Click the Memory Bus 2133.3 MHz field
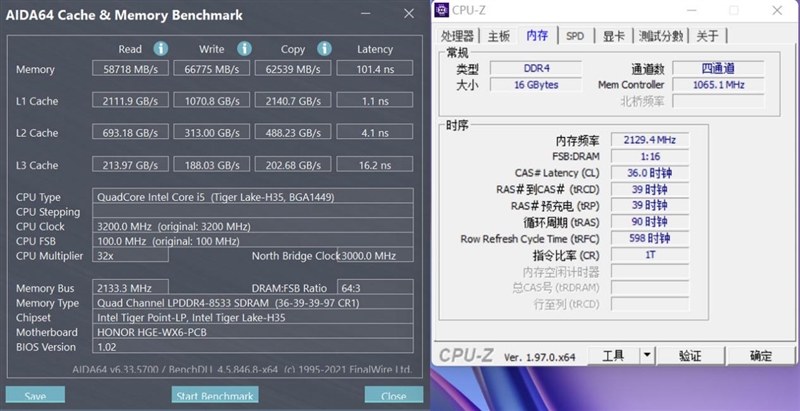800x411 pixels. point(130,287)
